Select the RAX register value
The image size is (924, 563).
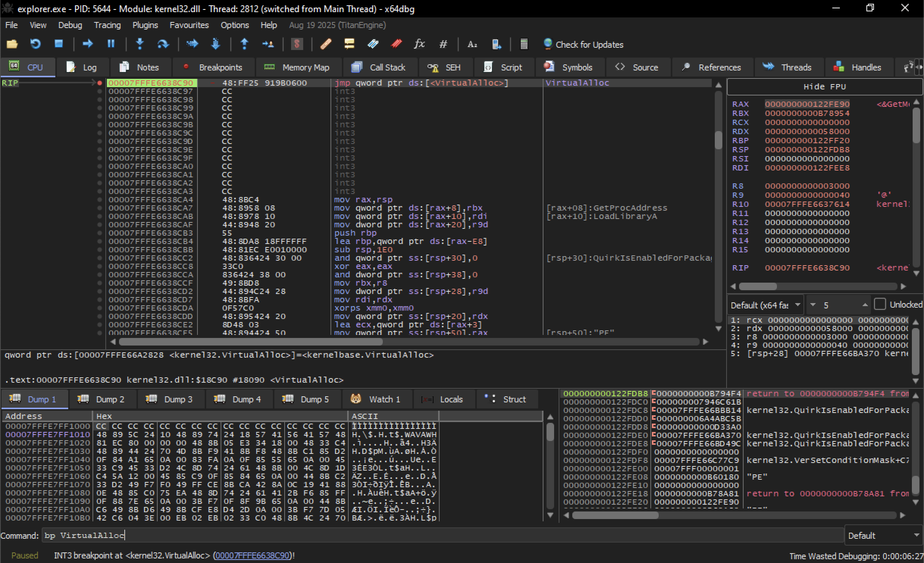click(807, 104)
